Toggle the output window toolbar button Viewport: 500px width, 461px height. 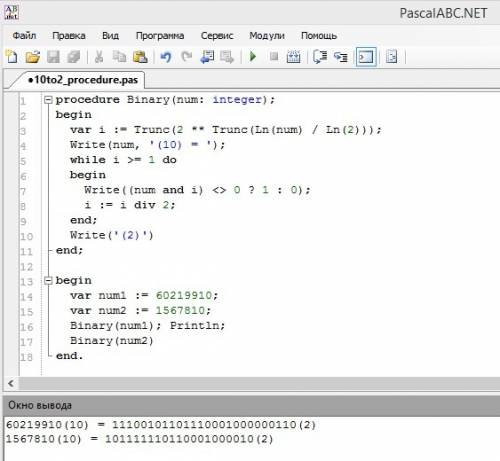(366, 57)
